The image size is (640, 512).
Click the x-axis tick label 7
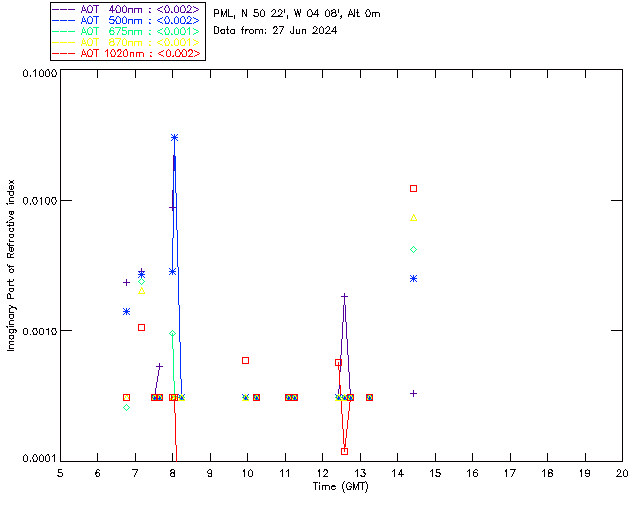[x=135, y=474]
